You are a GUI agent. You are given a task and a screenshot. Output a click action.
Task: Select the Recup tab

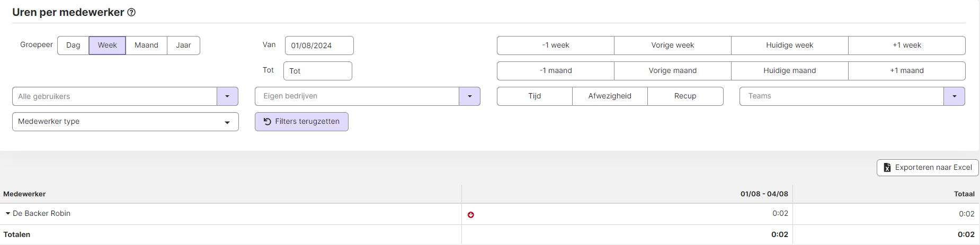tap(685, 96)
